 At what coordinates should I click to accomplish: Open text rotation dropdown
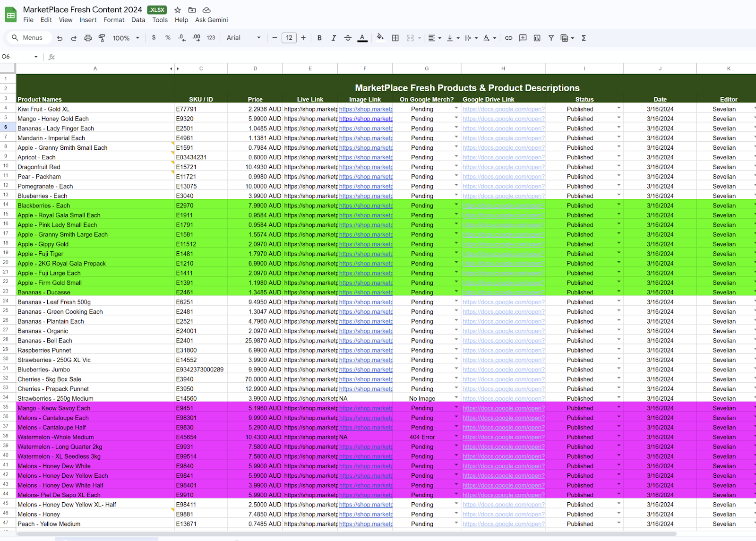pyautogui.click(x=490, y=38)
